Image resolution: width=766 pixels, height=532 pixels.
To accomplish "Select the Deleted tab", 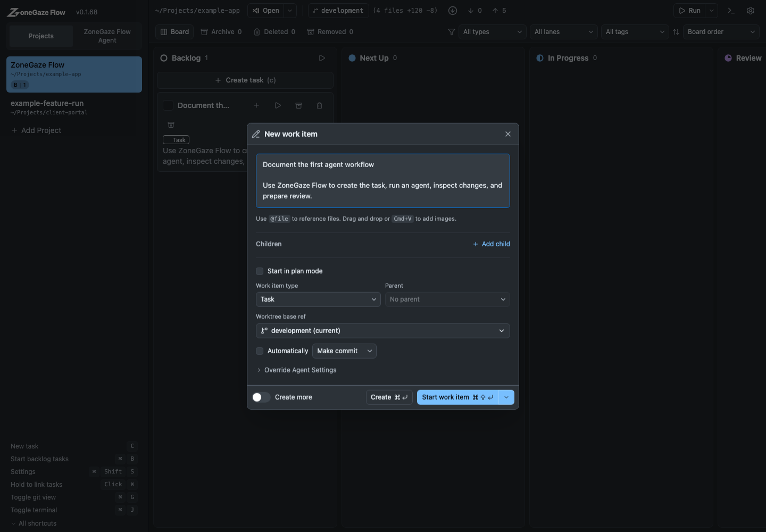I will [x=274, y=32].
